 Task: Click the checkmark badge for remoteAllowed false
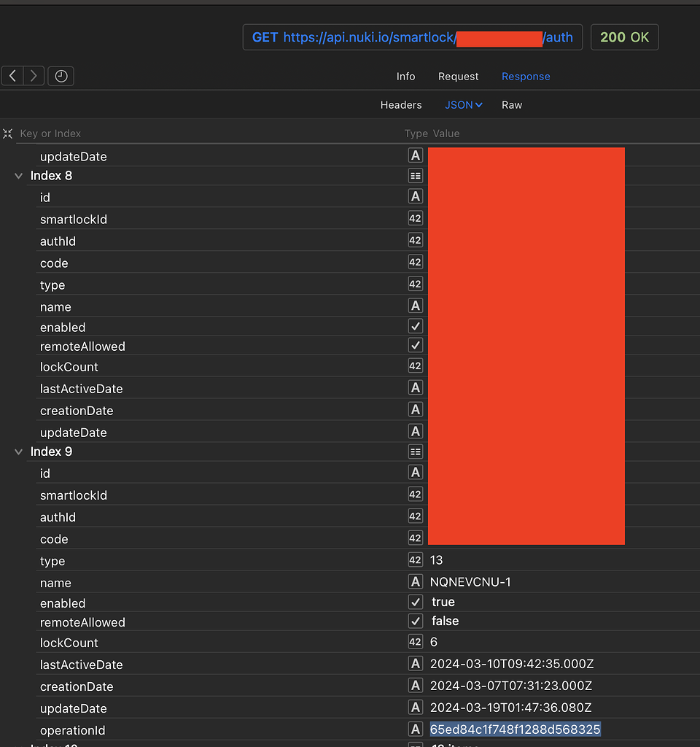(415, 621)
